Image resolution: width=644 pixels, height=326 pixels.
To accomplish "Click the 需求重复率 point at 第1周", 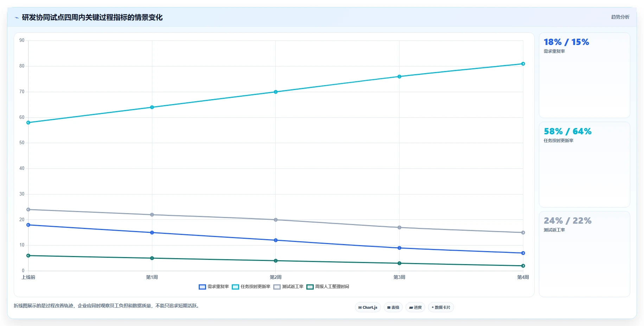I will tap(152, 232).
